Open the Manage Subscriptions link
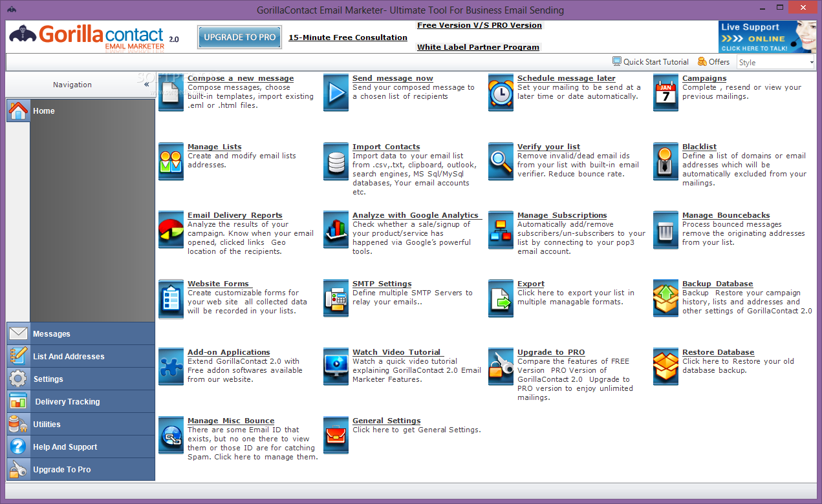Viewport: 822px width, 504px height. click(562, 215)
